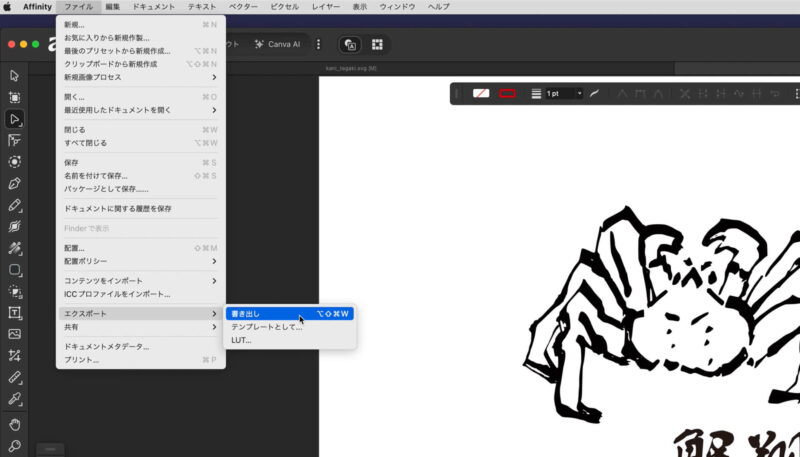Choose 名前を付けて保存...
800x457 pixels.
coord(141,176)
